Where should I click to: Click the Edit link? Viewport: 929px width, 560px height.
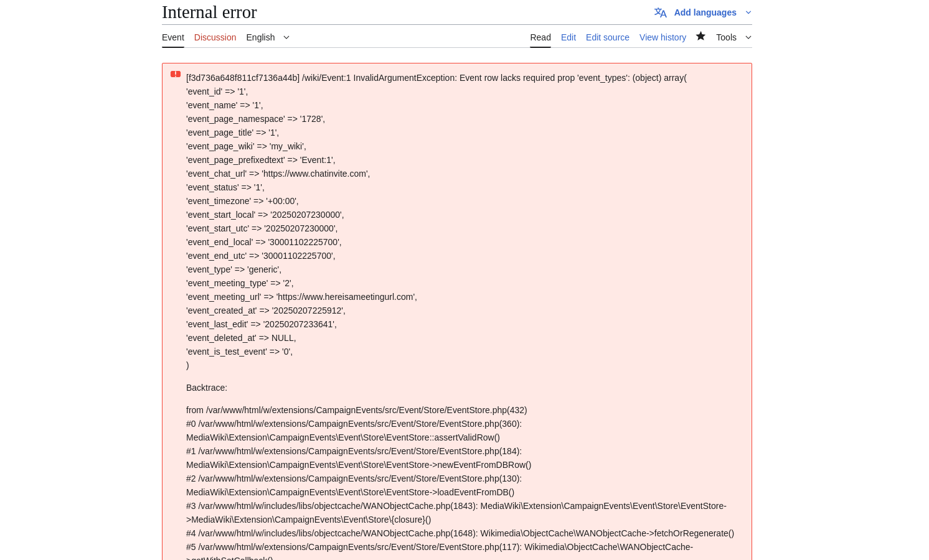[568, 37]
